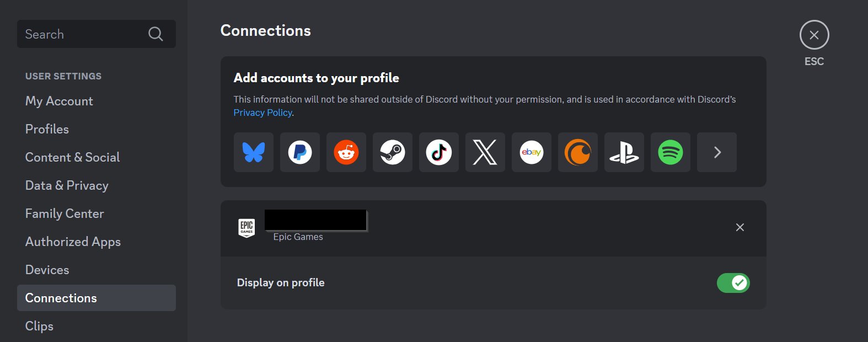Connect a PlayStation Network account
Viewport: 868px width, 342px height.
624,152
